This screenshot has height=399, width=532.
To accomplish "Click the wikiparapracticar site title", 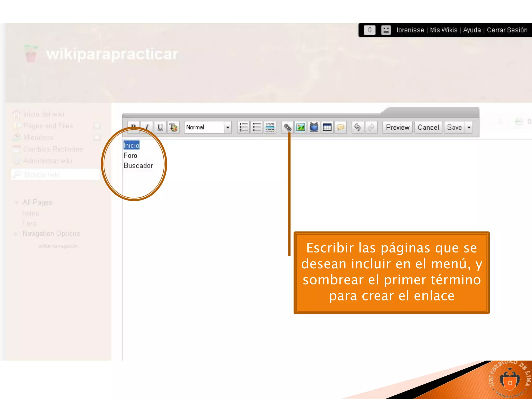I will pyautogui.click(x=112, y=54).
